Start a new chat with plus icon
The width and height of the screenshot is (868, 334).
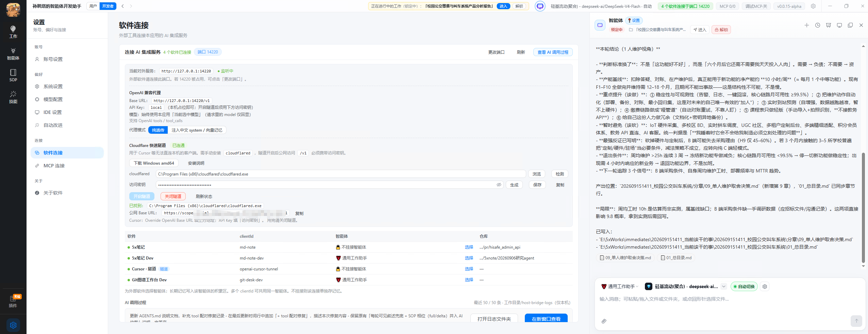click(806, 25)
